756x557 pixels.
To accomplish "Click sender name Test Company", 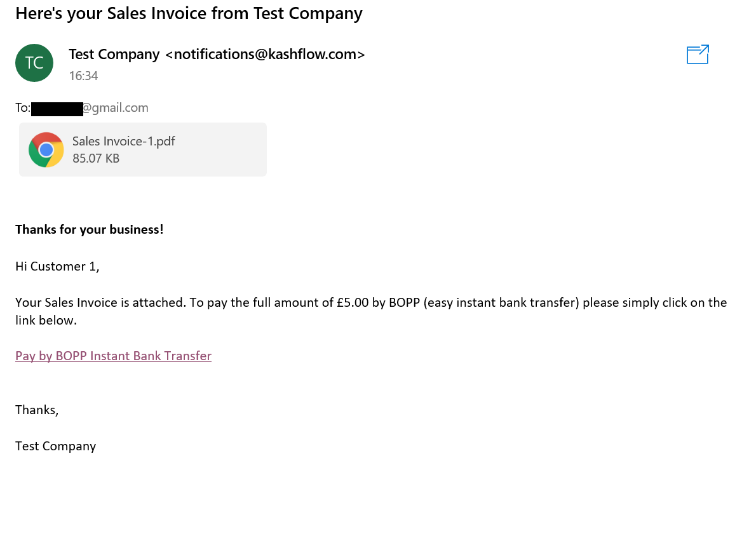I will tap(114, 55).
